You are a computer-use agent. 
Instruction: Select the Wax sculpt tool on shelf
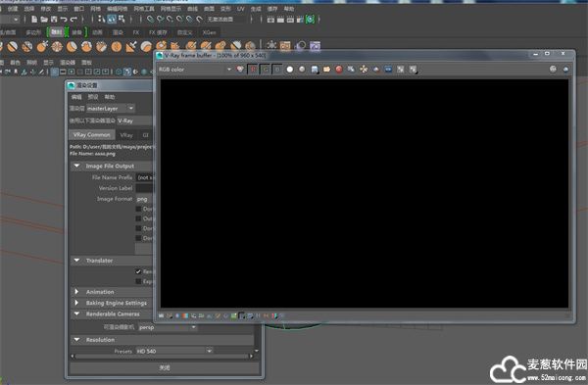146,46
